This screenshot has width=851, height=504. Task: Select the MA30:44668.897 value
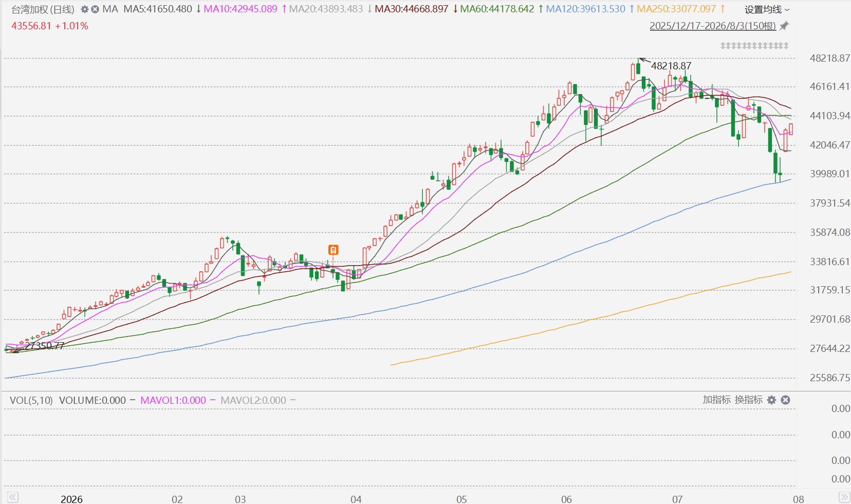[x=412, y=9]
